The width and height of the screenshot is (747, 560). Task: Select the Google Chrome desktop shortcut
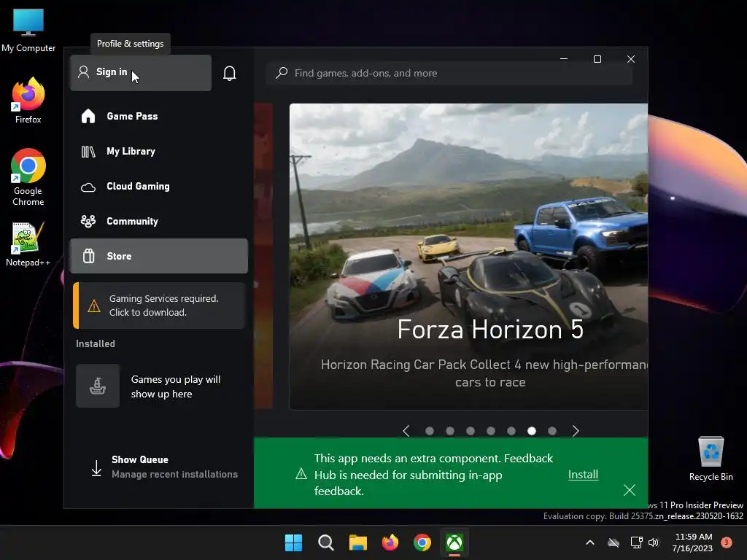(28, 177)
